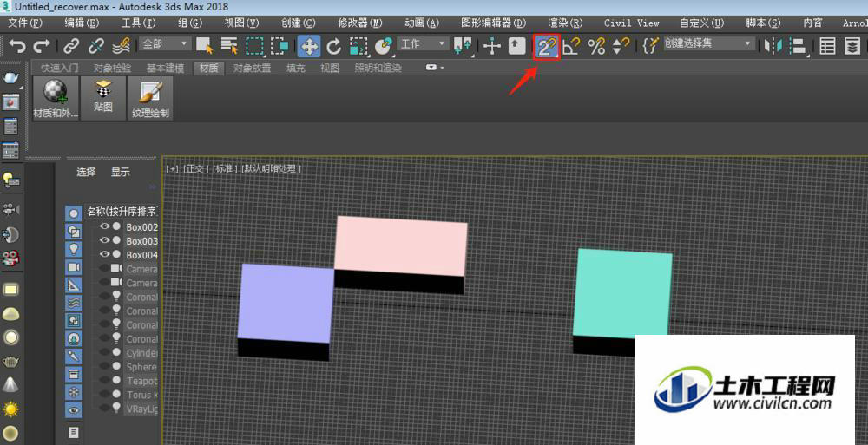Click the Align tool icon
The height and width of the screenshot is (445, 868).
point(798,45)
